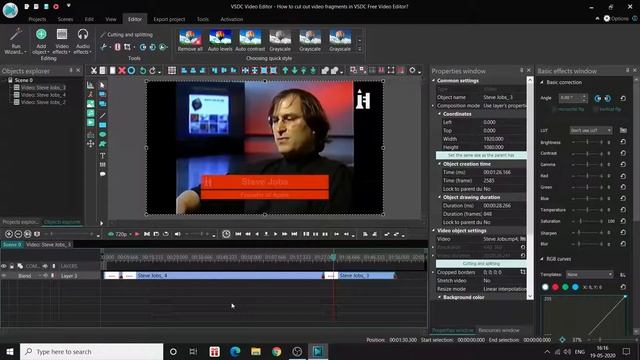
Task: Open the Tools menu tab
Action: pos(202,19)
